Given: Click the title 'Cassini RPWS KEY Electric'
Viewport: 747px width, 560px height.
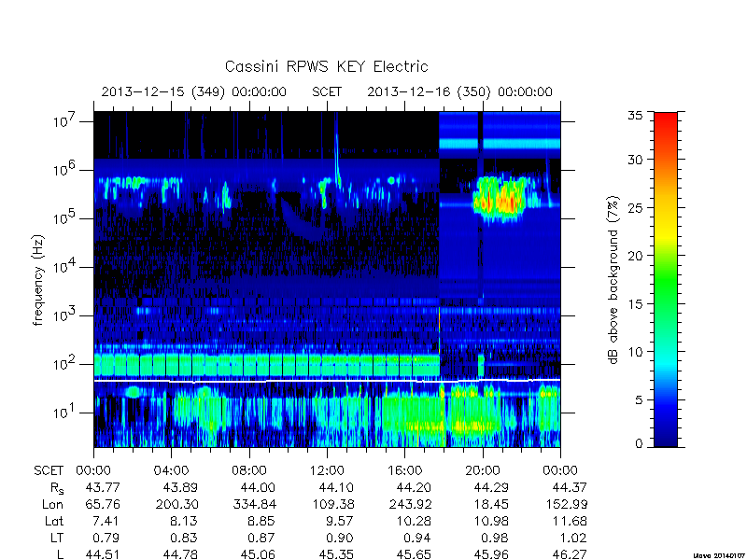Looking at the screenshot, I should 326,66.
